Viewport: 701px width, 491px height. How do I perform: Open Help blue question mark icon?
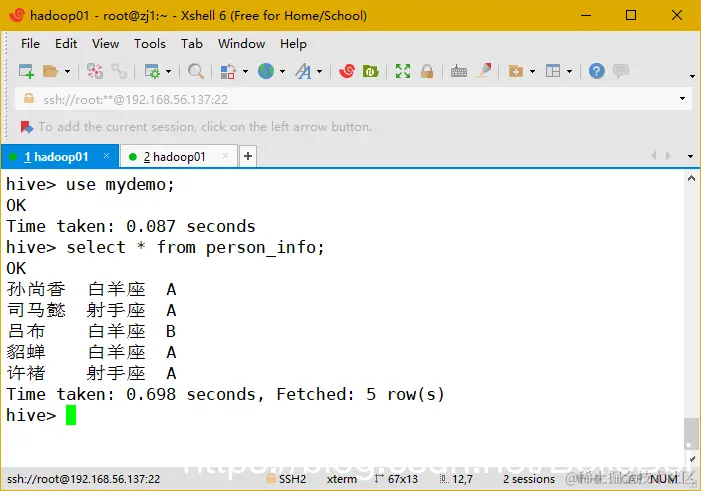(x=596, y=71)
